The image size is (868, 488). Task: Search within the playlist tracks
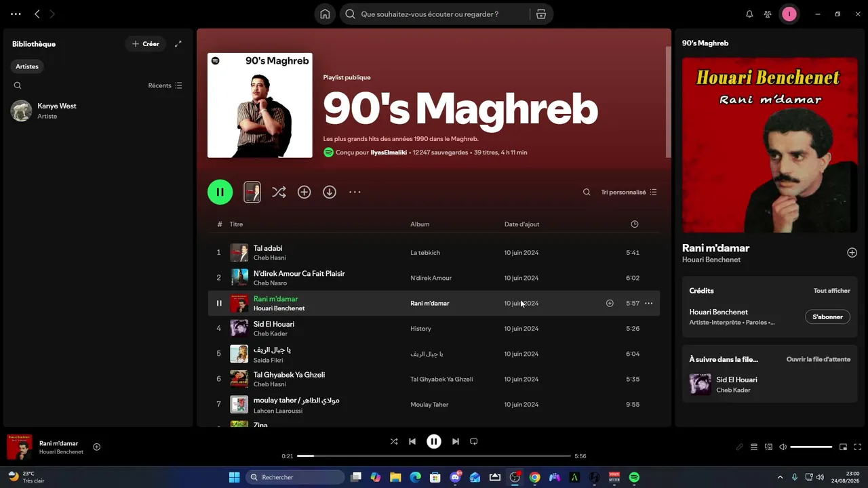[x=587, y=192]
